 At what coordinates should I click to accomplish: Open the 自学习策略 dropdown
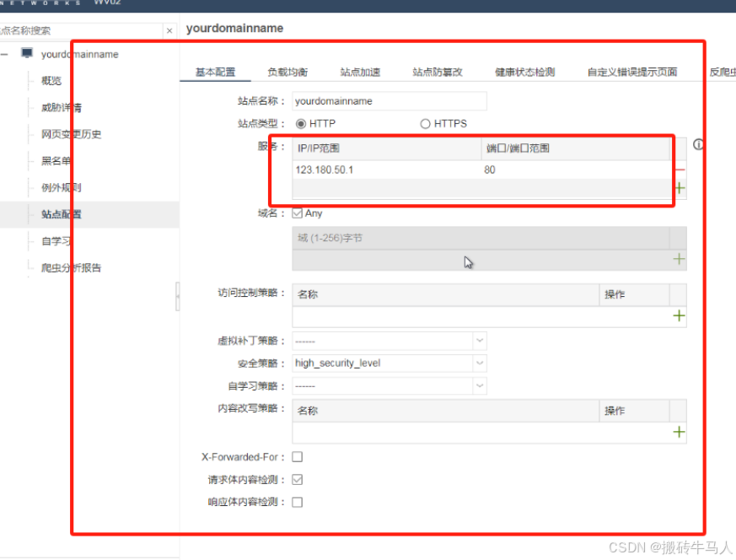click(x=478, y=386)
